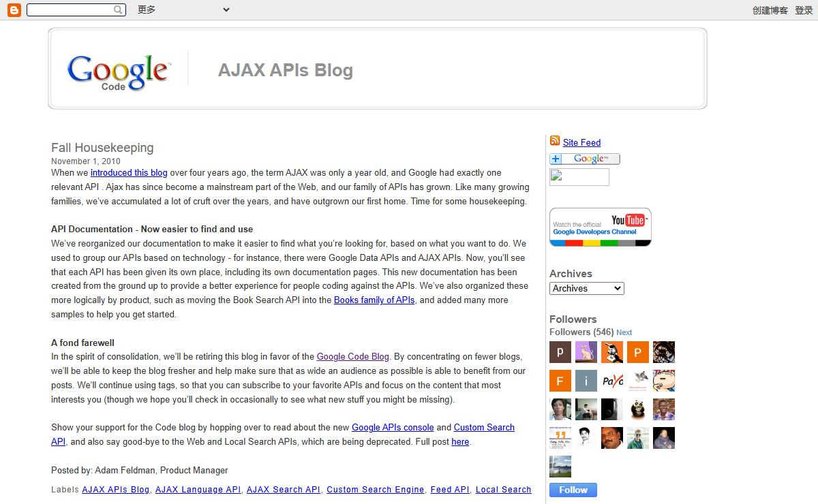818x504 pixels.
Task: Open the 'introduced this blog' link
Action: click(129, 173)
